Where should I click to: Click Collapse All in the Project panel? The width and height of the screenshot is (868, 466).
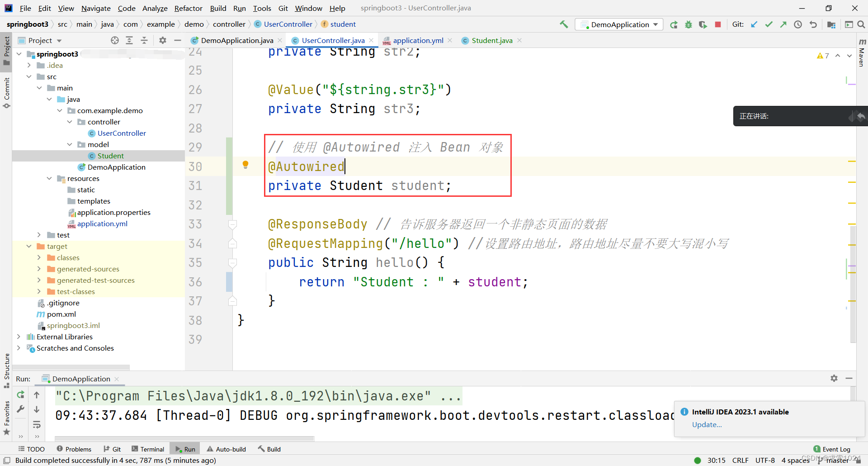[x=144, y=40]
